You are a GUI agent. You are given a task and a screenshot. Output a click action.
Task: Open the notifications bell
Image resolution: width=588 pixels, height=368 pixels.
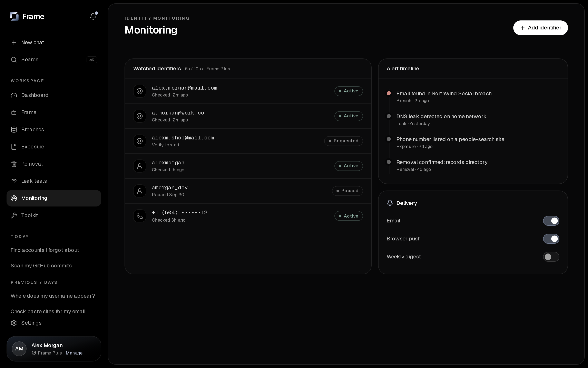(x=93, y=16)
